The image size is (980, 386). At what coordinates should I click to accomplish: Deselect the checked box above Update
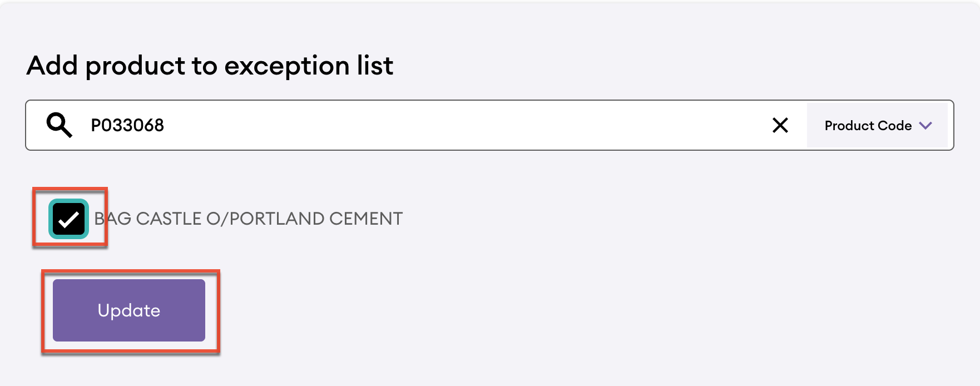pyautogui.click(x=69, y=219)
